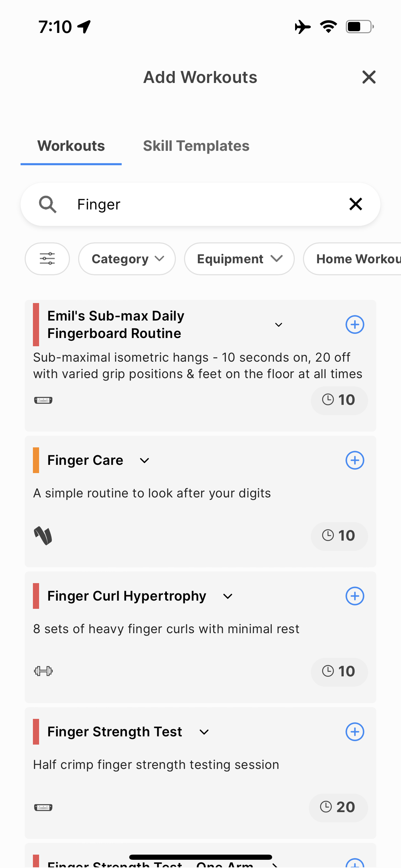Add Emil's Sub-max Daily Fingerboard Routine workout
401x868 pixels.
[355, 324]
